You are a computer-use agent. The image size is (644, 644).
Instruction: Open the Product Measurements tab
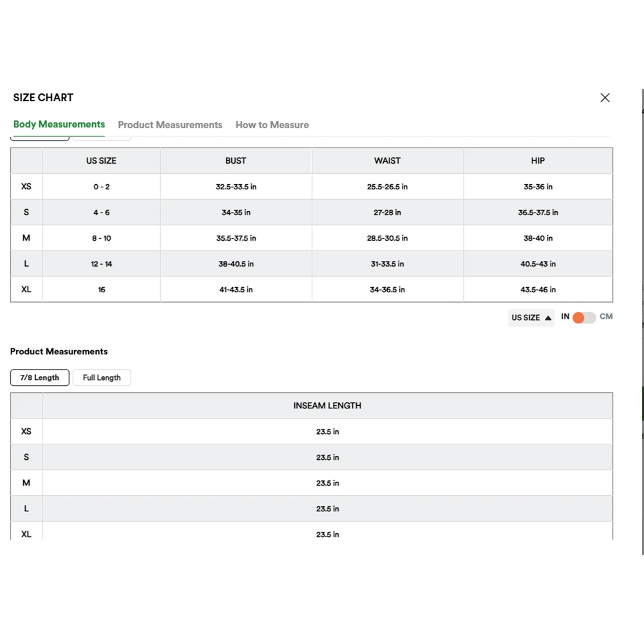click(x=170, y=125)
